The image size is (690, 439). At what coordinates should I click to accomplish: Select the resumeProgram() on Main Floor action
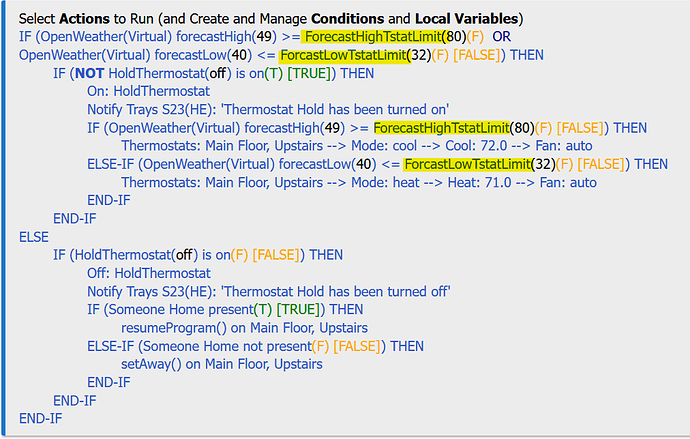244,328
